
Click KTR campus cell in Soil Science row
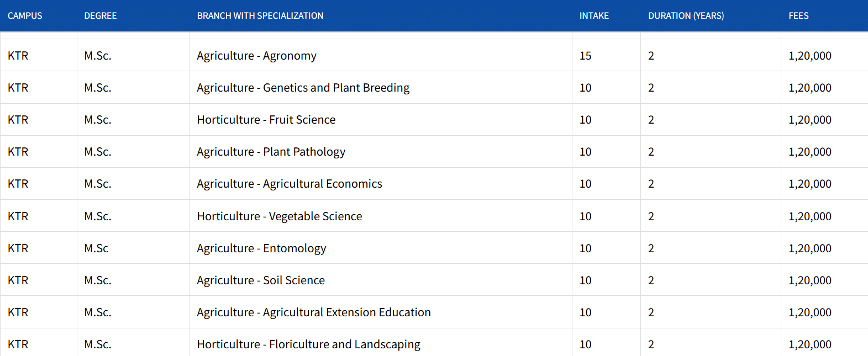18,280
